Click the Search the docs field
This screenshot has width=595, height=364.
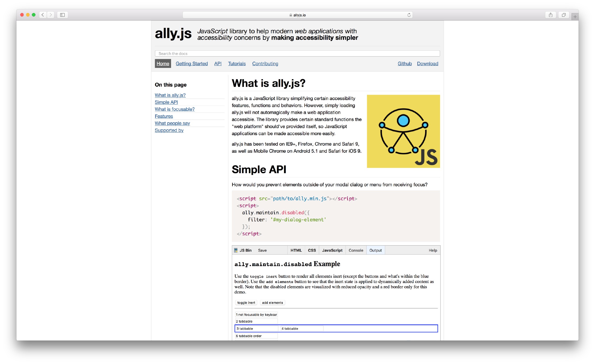point(297,54)
